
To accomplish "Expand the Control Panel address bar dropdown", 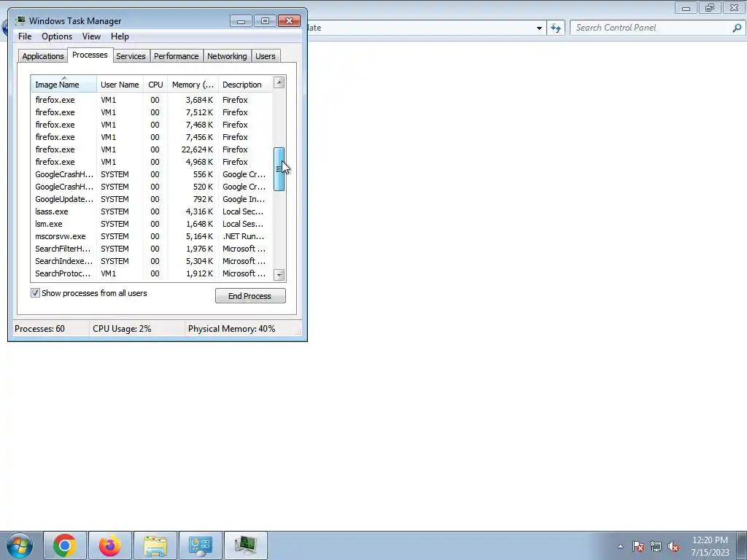I will (539, 28).
